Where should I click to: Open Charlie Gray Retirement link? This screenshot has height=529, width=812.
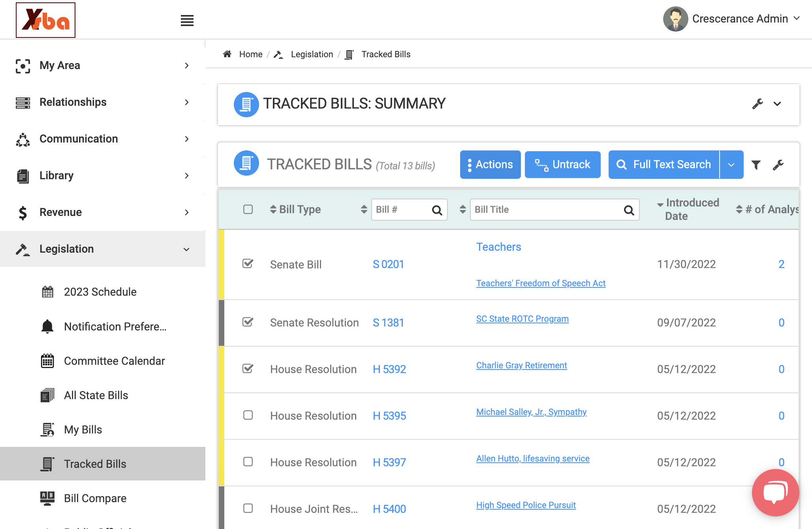pos(522,365)
